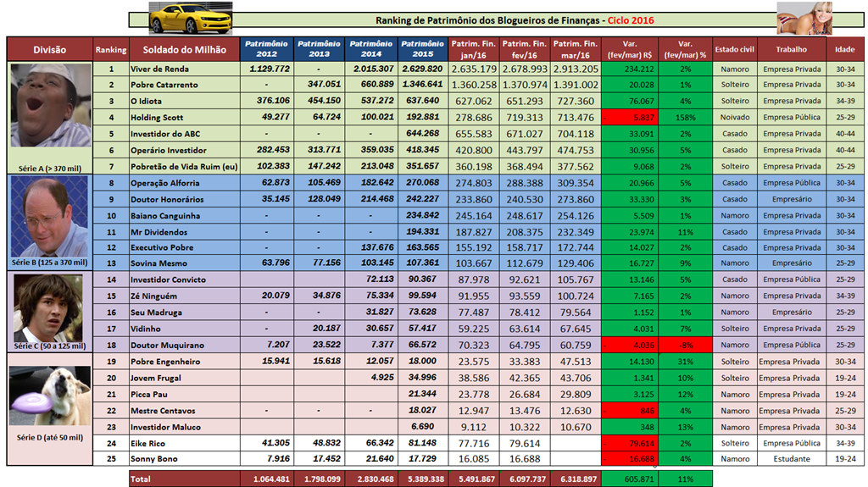Click the Viver de Renda blogger name

pos(159,69)
